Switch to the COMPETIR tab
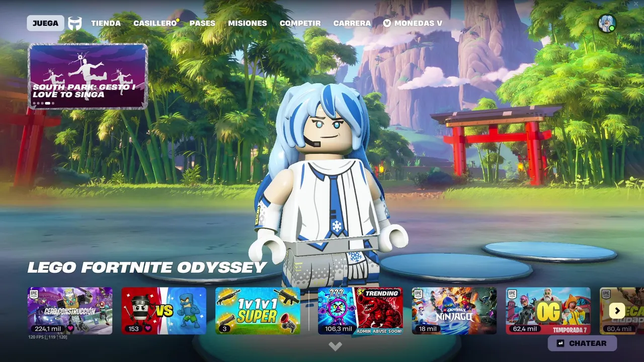644x362 pixels. click(x=300, y=23)
